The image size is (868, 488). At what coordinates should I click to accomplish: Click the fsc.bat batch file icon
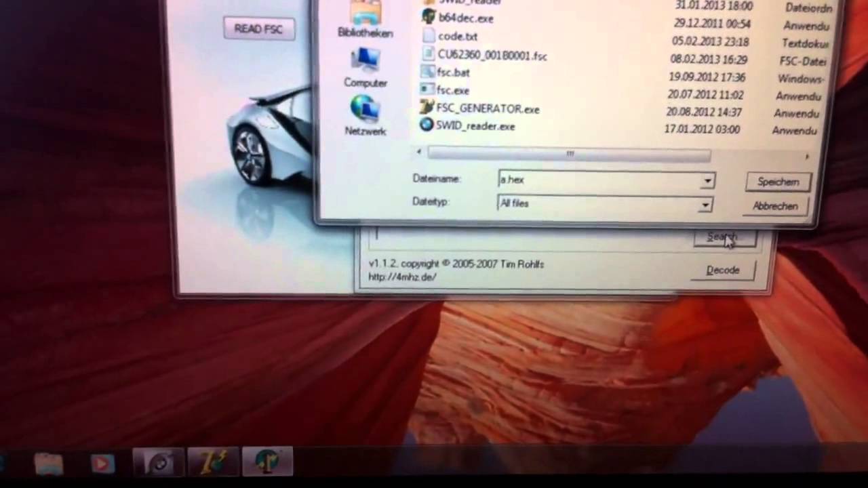coord(427,71)
